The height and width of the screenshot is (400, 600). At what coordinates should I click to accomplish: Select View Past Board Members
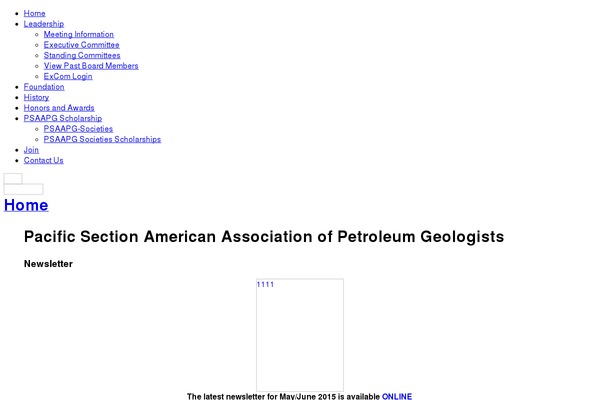point(91,66)
